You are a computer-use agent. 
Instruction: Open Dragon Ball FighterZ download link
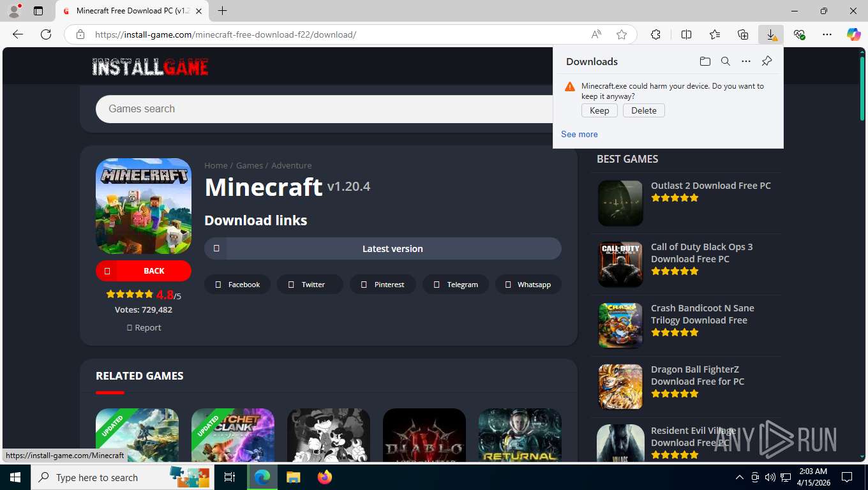tap(698, 375)
